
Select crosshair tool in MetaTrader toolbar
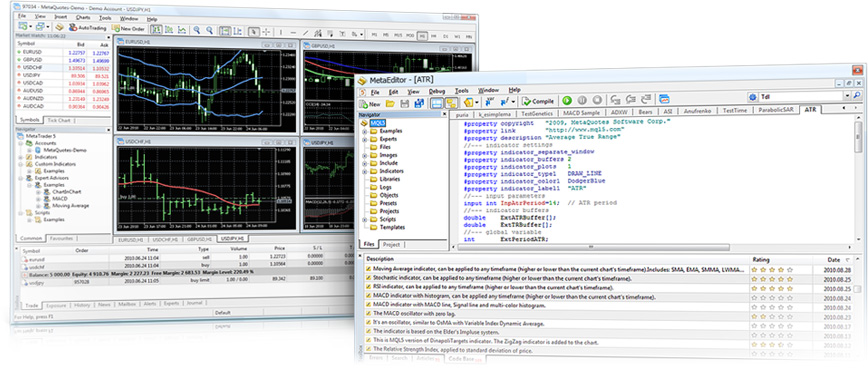(266, 32)
